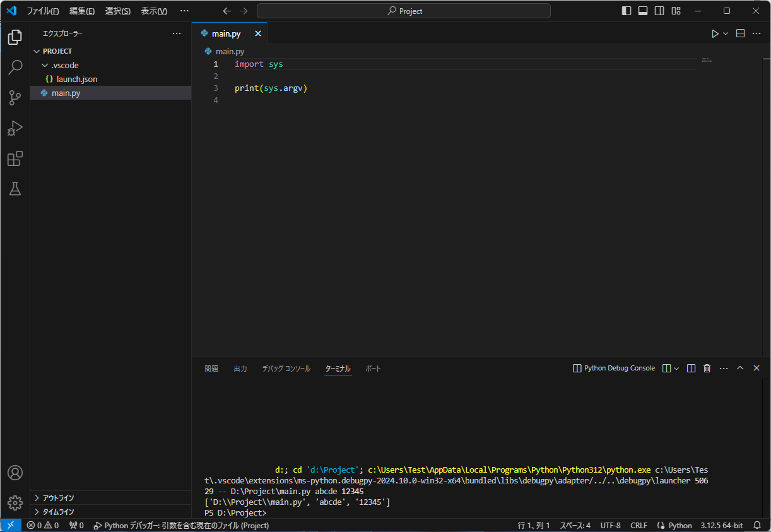
Task: Close the bottom panel
Action: coord(756,368)
